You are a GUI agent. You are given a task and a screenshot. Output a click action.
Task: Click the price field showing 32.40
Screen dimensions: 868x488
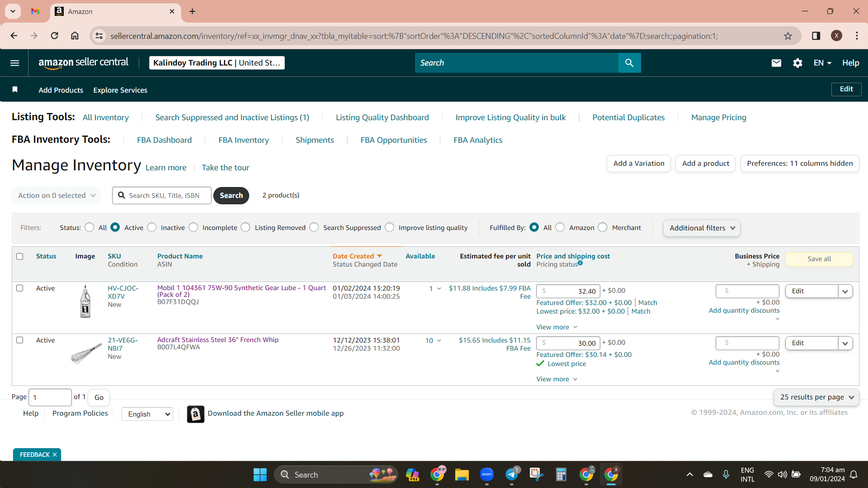(568, 291)
